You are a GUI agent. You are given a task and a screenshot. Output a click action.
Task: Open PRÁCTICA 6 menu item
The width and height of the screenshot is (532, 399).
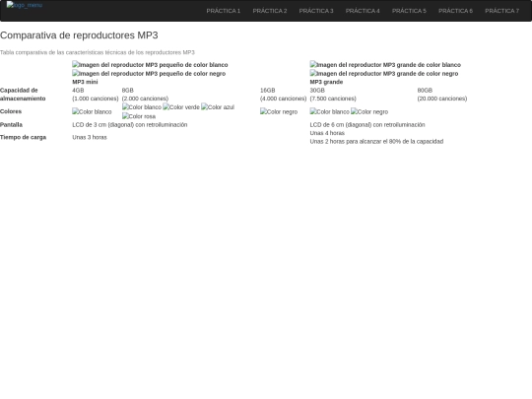coord(456,11)
